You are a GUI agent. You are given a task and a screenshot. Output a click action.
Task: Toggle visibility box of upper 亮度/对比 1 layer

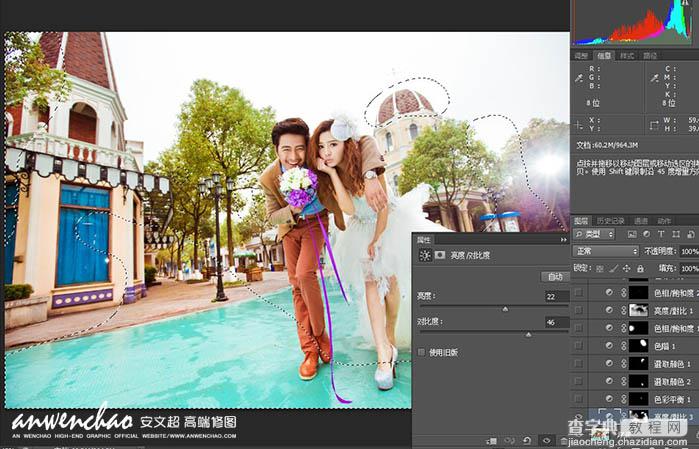579,310
